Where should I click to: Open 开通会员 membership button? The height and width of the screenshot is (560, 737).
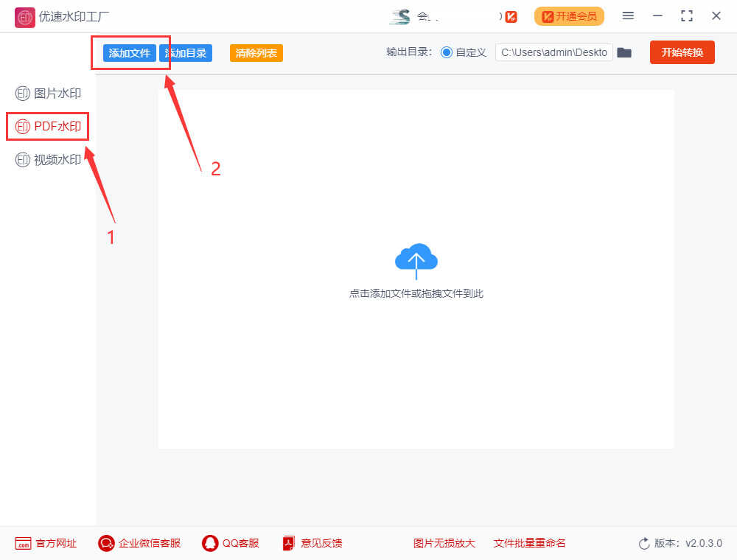(569, 16)
